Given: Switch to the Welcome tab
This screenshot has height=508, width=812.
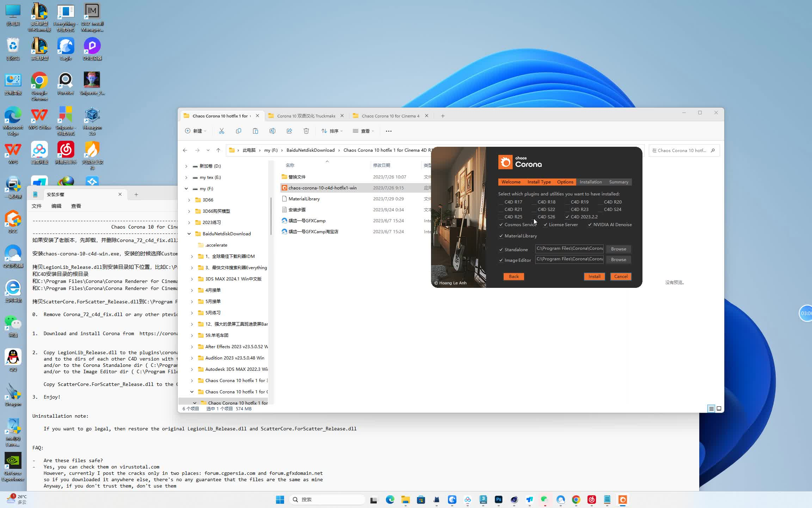Looking at the screenshot, I should [x=511, y=182].
